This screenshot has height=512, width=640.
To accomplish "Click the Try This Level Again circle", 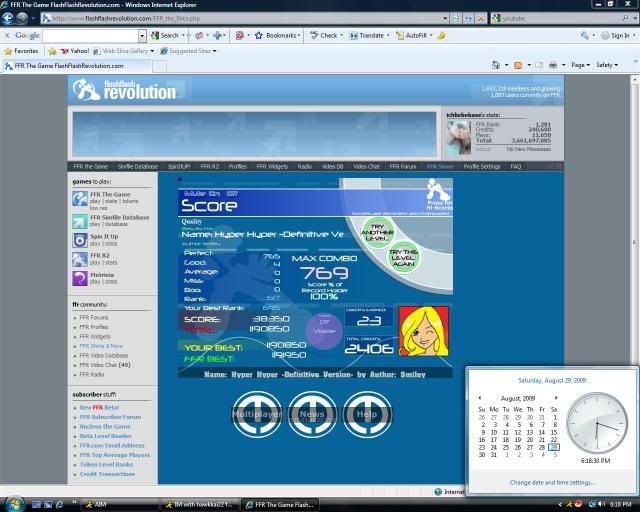I will coord(404,256).
